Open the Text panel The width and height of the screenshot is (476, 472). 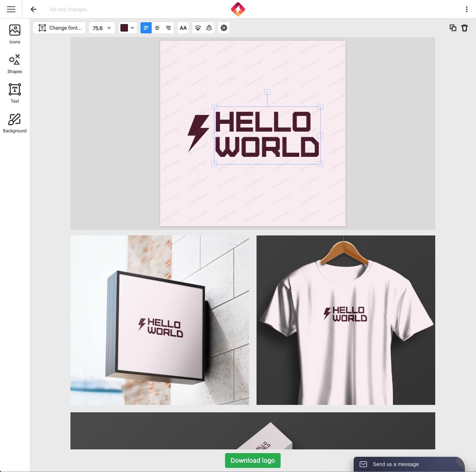click(x=15, y=93)
